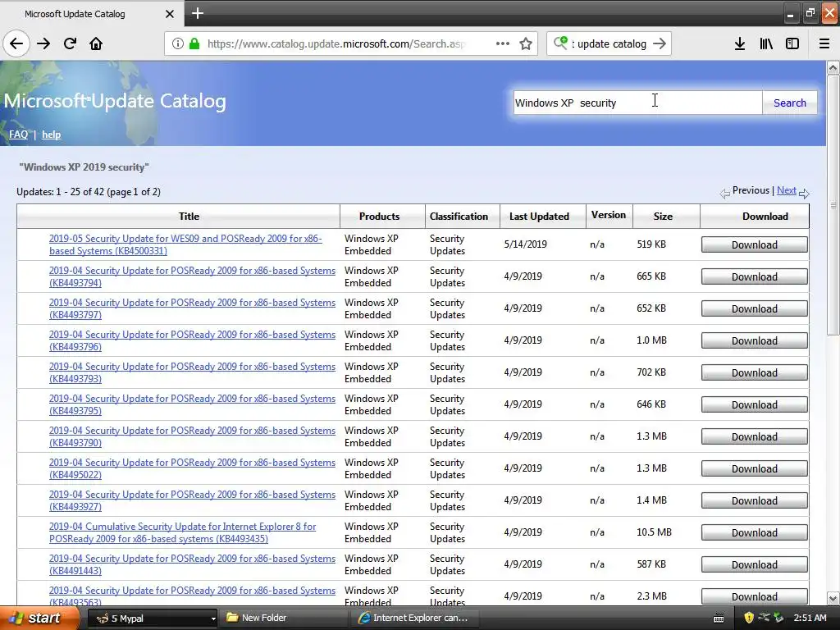840x630 pixels.
Task: Sort results by Classification column
Action: [459, 217]
